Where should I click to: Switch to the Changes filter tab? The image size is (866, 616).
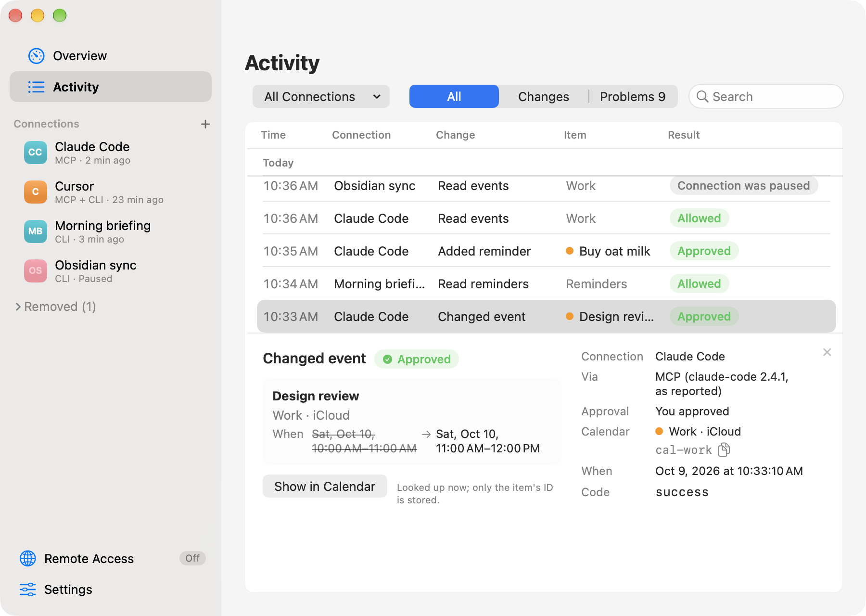[544, 97]
